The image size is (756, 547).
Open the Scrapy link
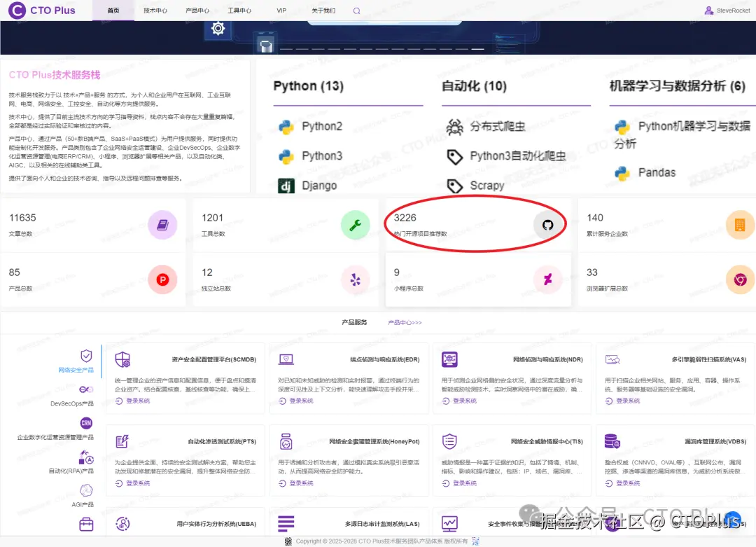coord(487,186)
